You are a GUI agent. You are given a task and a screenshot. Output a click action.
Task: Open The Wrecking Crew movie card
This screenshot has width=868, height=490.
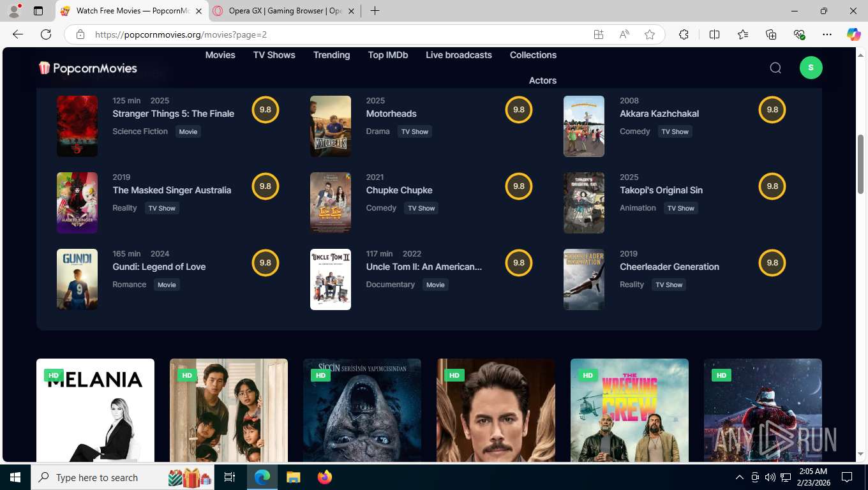tap(629, 410)
